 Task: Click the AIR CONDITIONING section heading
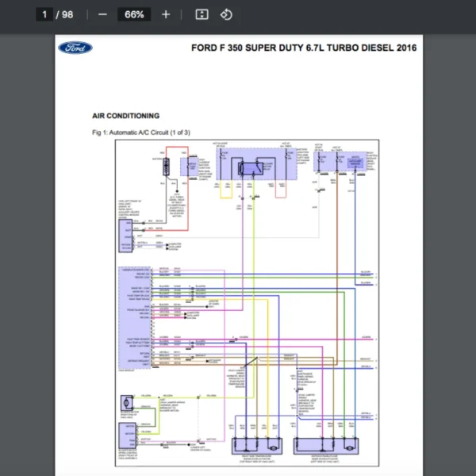click(126, 116)
